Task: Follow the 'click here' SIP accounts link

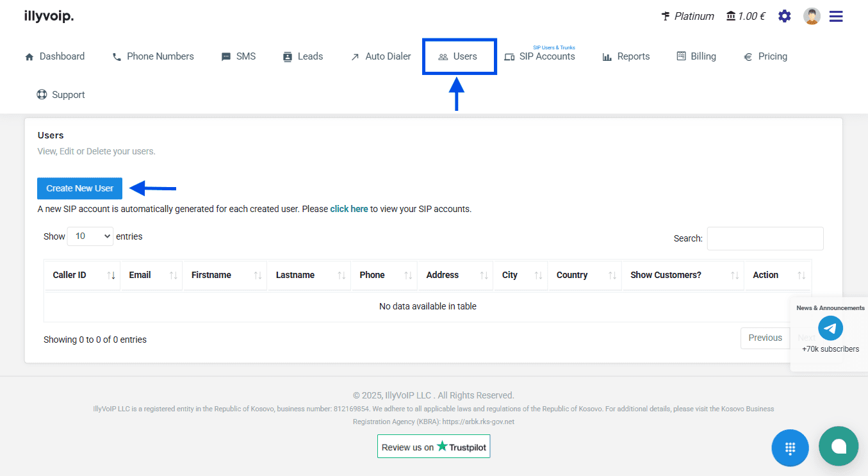Action: (349, 209)
